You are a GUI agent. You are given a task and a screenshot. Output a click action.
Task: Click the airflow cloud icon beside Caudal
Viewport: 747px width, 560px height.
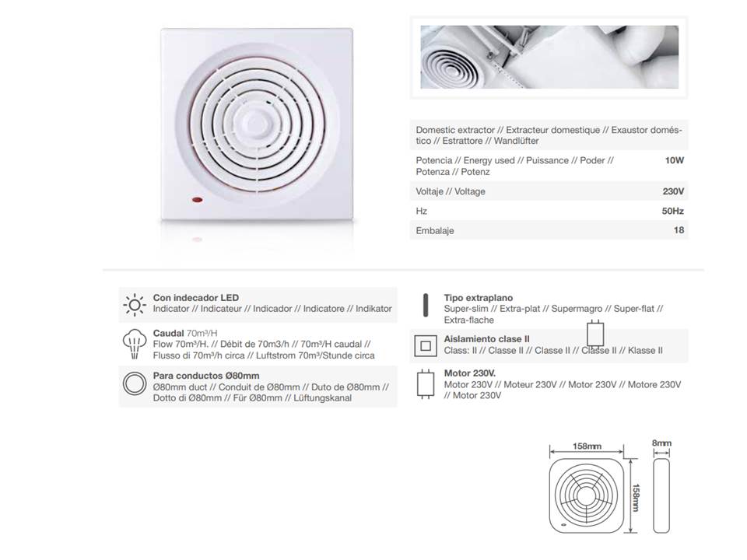point(135,344)
